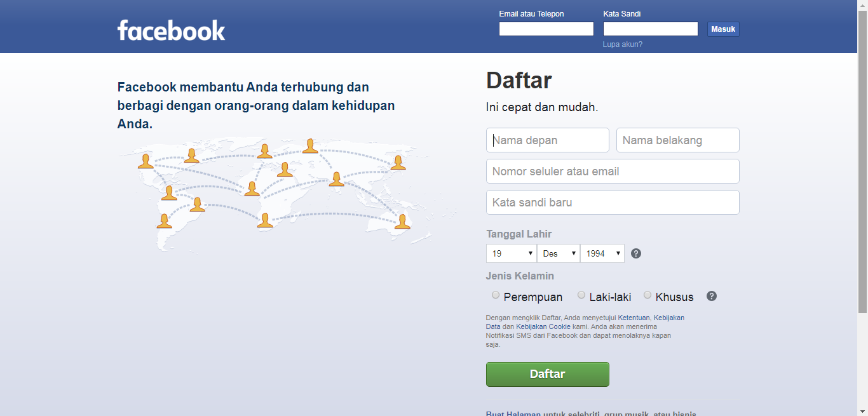Open the birth month dropdown showing Des

(x=558, y=253)
